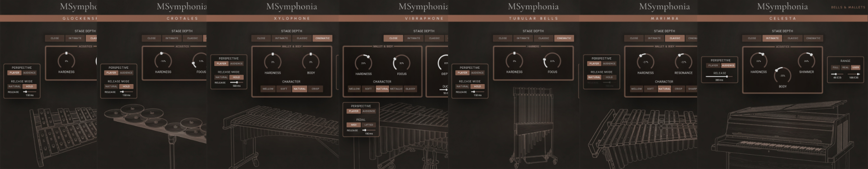
Task: Adjust the Crotales RELEASE slider
Action: tap(126, 92)
